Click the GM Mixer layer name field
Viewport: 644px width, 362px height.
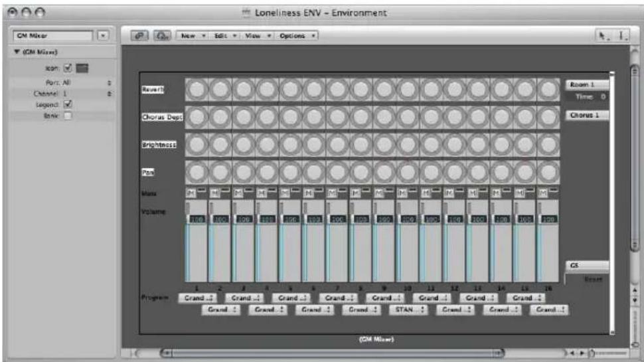53,36
